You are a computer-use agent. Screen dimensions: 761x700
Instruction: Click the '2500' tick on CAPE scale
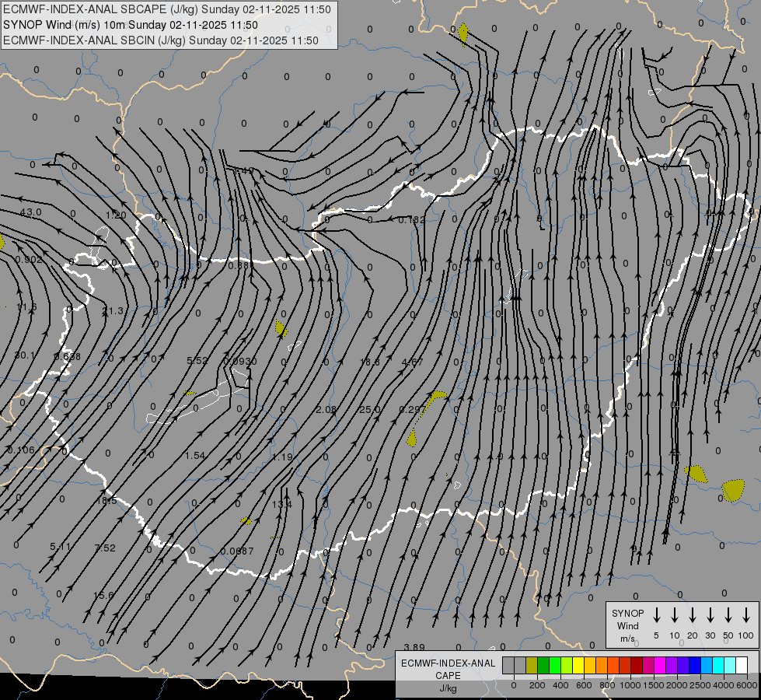point(700,685)
